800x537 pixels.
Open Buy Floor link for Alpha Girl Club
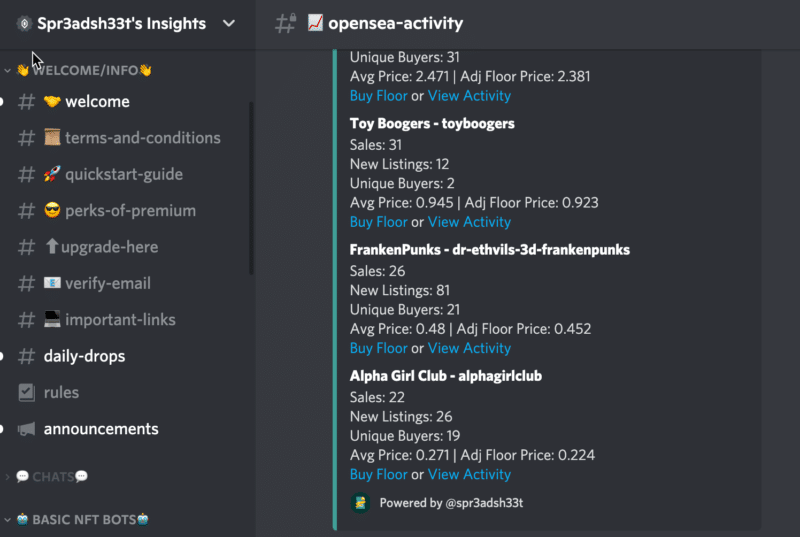pos(379,475)
